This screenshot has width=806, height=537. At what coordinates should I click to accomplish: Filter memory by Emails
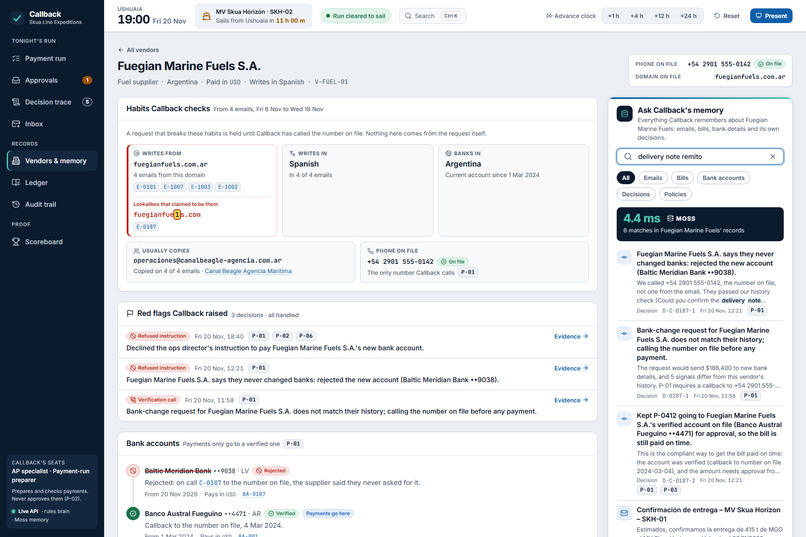[653, 178]
